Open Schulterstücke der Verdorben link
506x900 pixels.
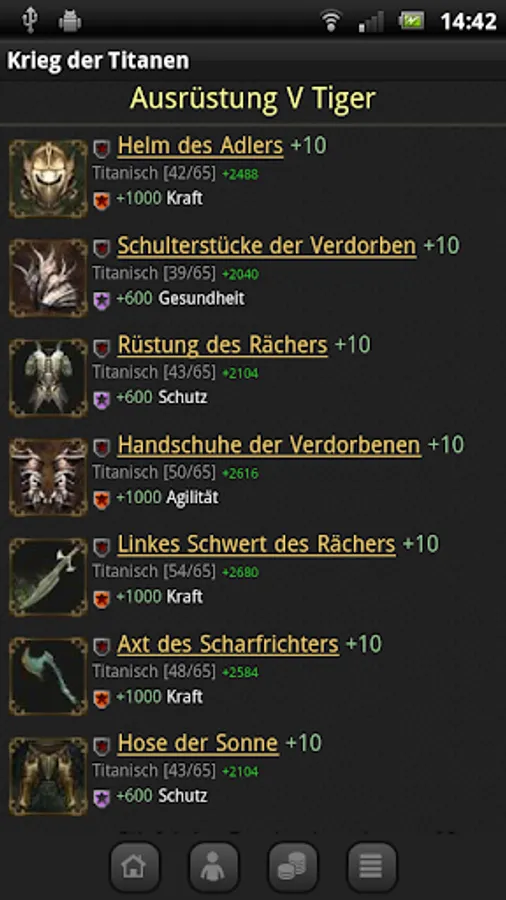[267, 246]
